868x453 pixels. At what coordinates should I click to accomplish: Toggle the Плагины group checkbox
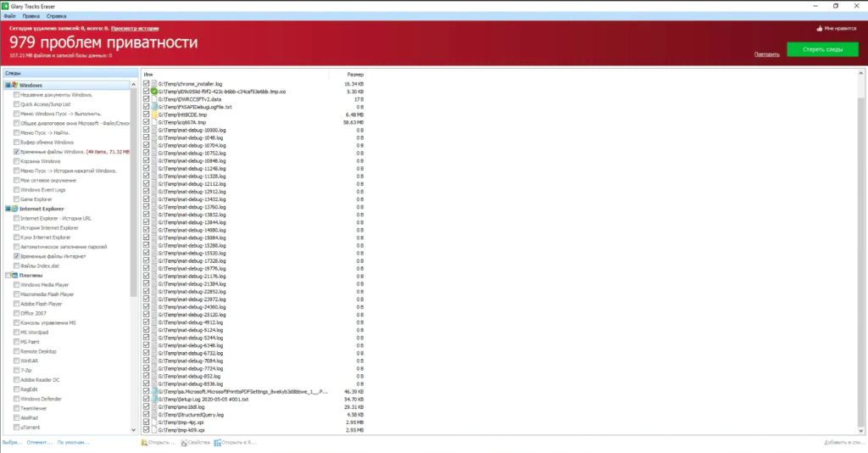pyautogui.click(x=8, y=275)
